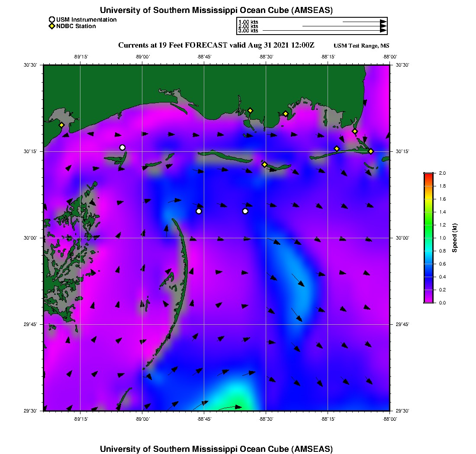Click the 1.00 kts reference arrow

(x=365, y=22)
